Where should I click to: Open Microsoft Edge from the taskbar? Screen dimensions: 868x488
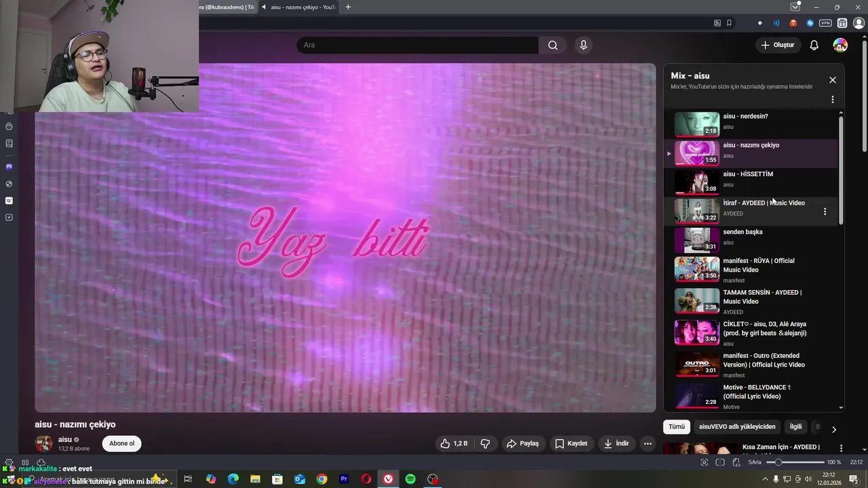click(233, 479)
